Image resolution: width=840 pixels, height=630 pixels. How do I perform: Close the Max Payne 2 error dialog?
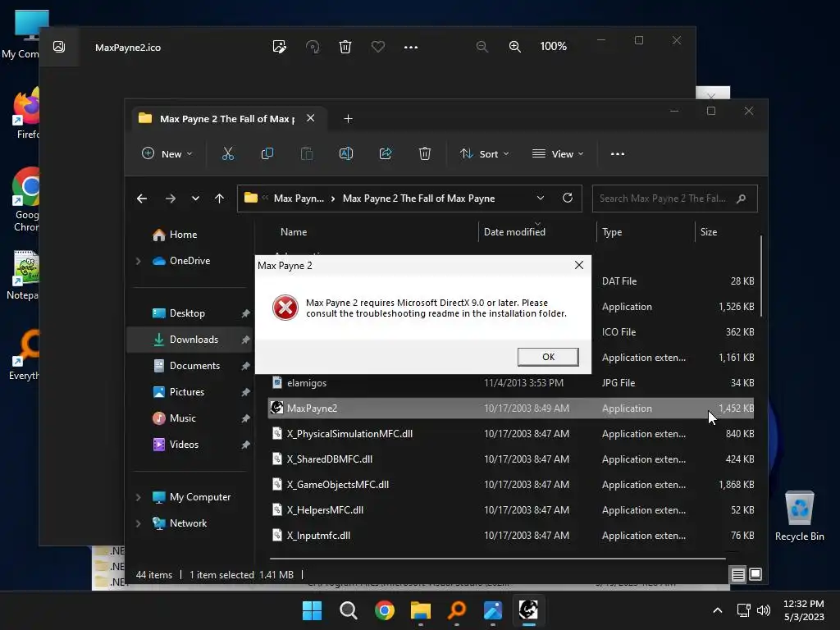pos(578,265)
